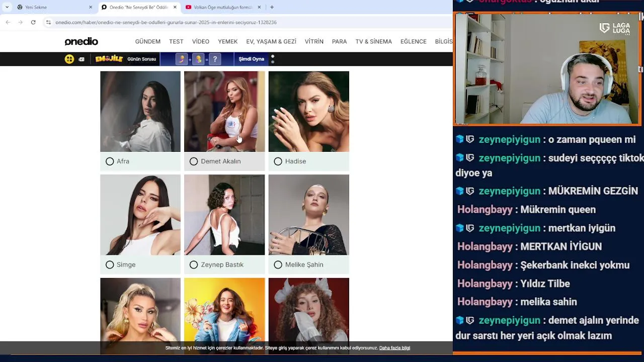Click the carousel dots beside Şimdi Oyna
The height and width of the screenshot is (362, 644).
click(x=273, y=59)
